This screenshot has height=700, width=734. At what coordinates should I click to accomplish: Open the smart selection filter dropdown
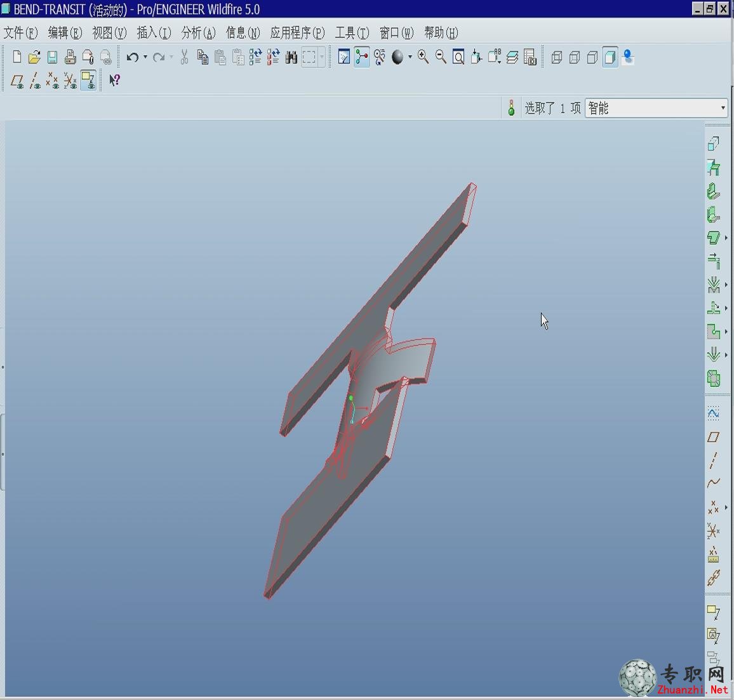pyautogui.click(x=657, y=108)
